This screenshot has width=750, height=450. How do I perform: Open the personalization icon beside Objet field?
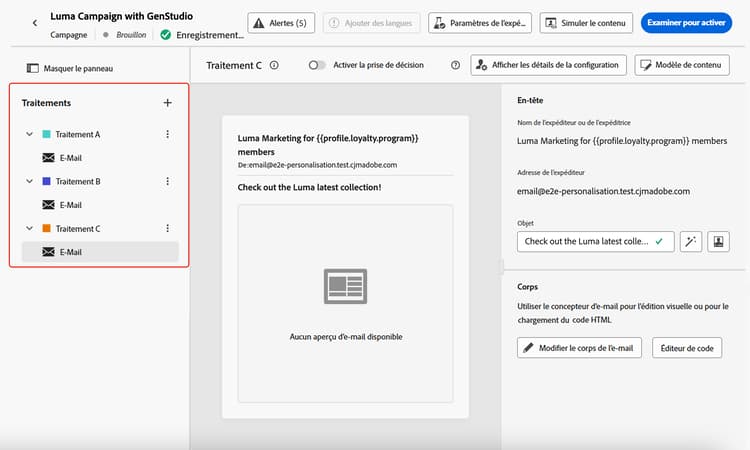tap(718, 241)
